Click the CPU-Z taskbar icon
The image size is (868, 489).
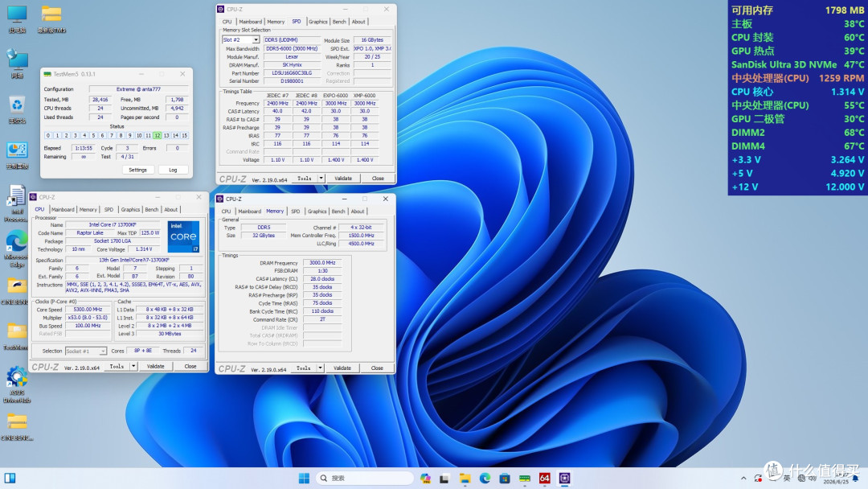(x=565, y=478)
